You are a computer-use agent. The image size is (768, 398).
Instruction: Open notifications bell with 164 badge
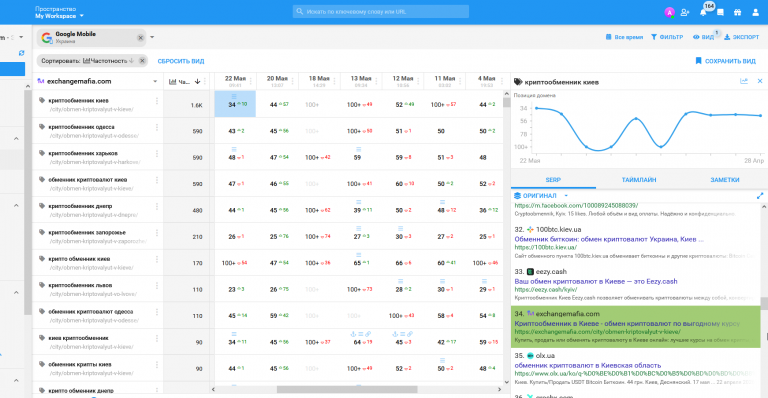pyautogui.click(x=703, y=12)
